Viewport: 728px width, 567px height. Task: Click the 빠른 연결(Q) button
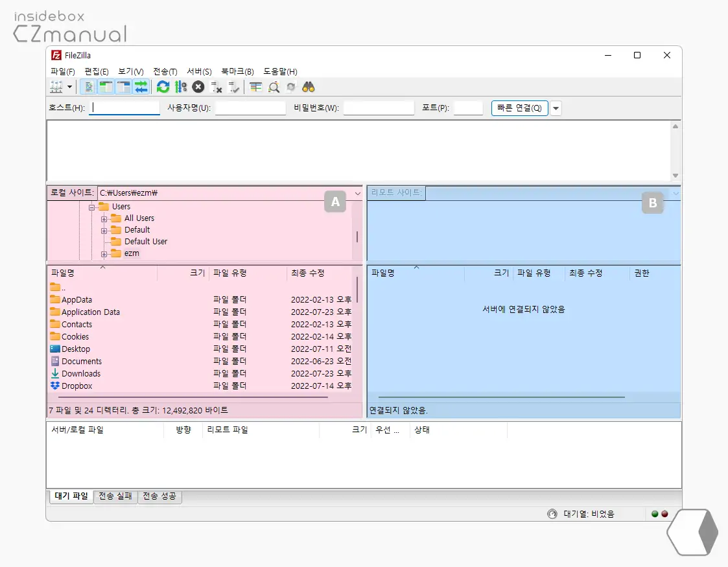pos(520,108)
